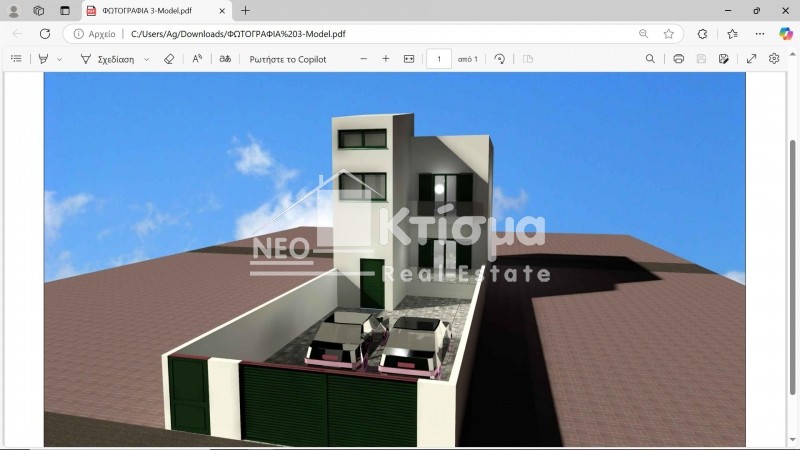Expand the Σχεδίαση pen options dropdown
This screenshot has width=800, height=450.
(146, 59)
